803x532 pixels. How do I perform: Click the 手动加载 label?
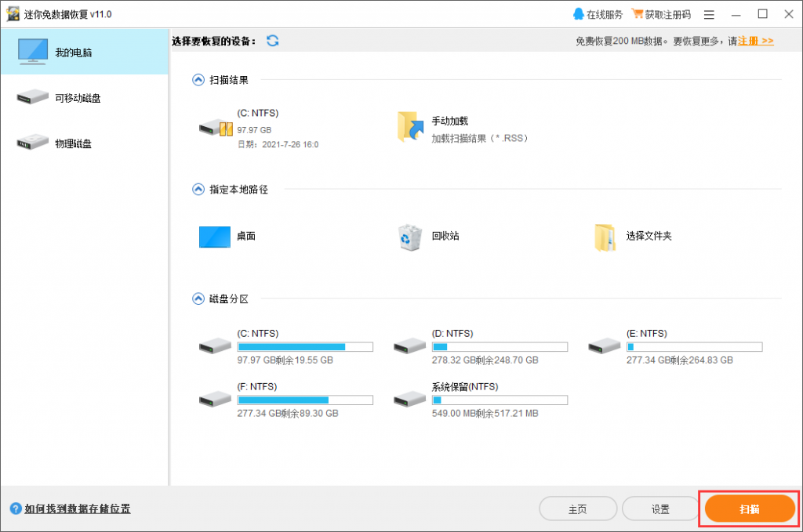449,121
